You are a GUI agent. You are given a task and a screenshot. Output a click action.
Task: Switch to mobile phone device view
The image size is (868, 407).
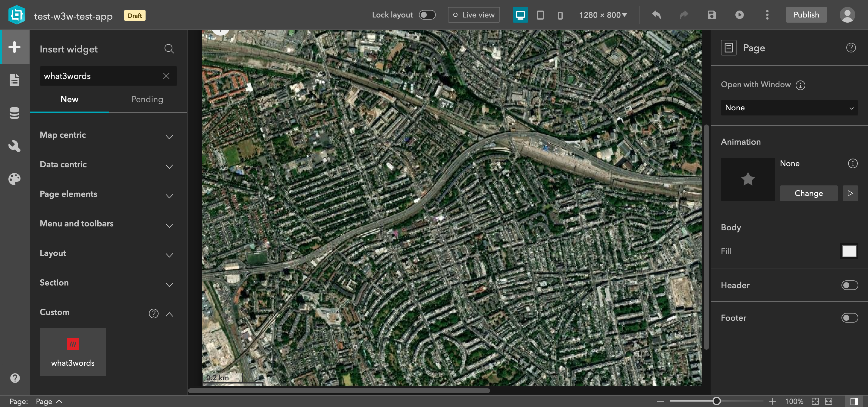pos(560,15)
